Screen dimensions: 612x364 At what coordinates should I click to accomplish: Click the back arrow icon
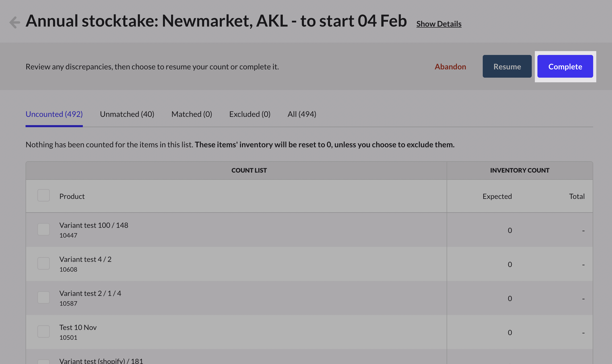point(15,22)
